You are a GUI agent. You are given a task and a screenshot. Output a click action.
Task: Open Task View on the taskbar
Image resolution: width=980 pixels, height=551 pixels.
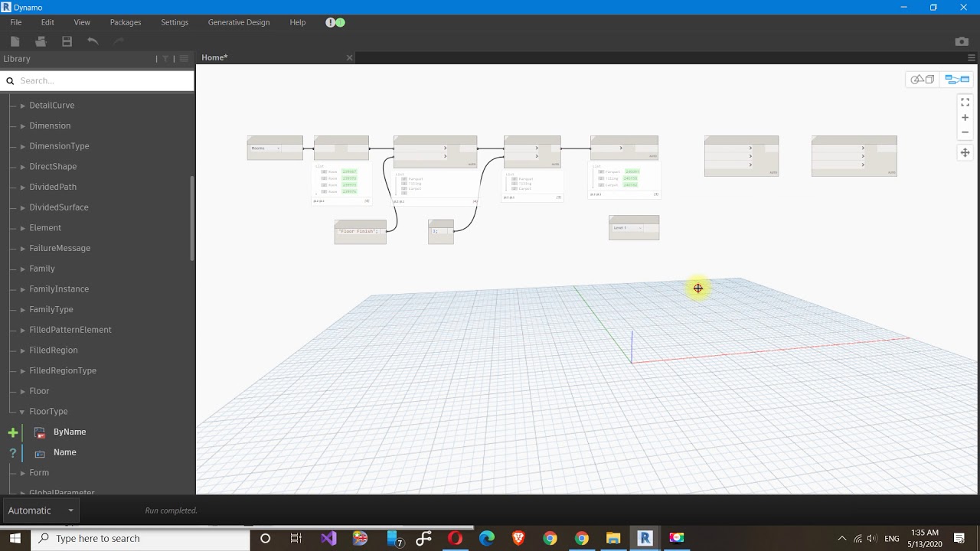click(x=296, y=538)
